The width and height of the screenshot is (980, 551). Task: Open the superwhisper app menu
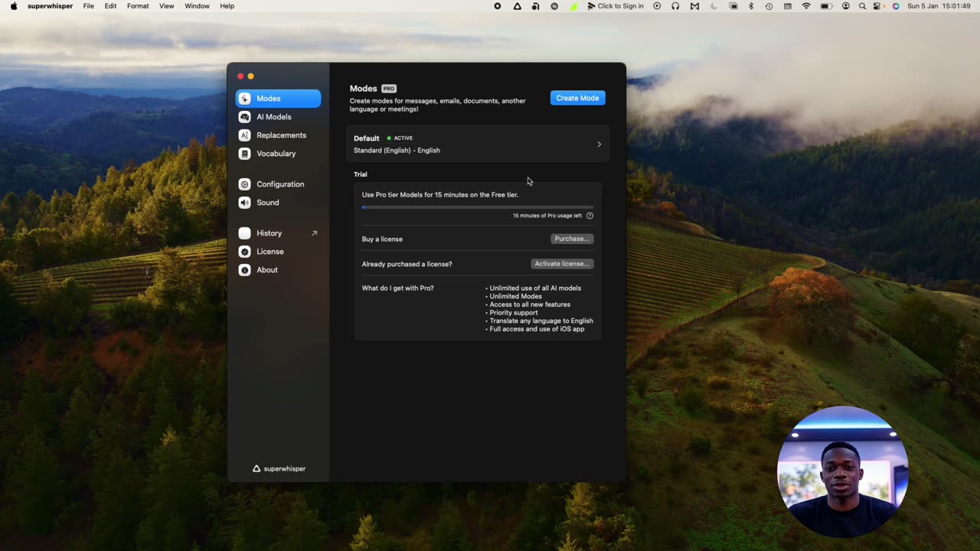51,6
